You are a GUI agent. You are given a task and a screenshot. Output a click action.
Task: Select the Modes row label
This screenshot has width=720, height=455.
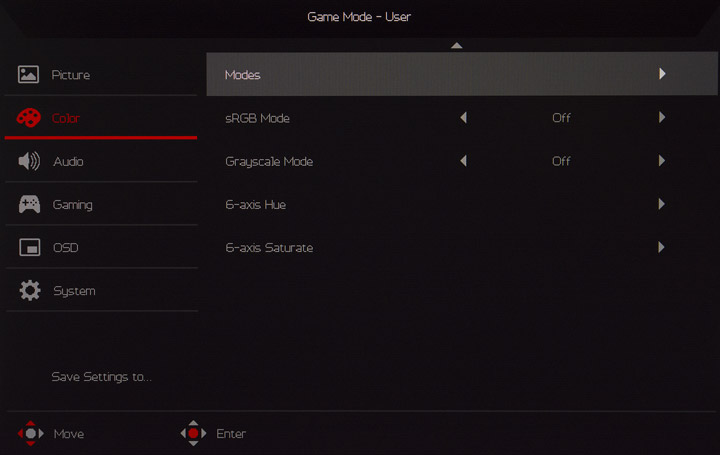tap(243, 75)
